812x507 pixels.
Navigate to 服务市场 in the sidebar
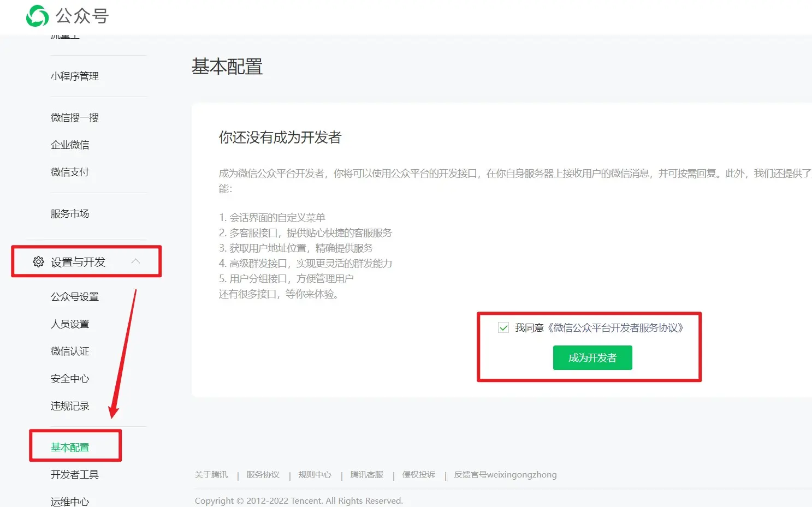click(70, 214)
